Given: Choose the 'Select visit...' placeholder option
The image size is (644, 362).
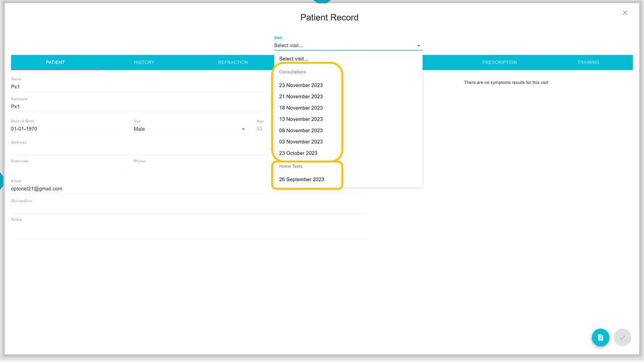Looking at the screenshot, I should 293,59.
